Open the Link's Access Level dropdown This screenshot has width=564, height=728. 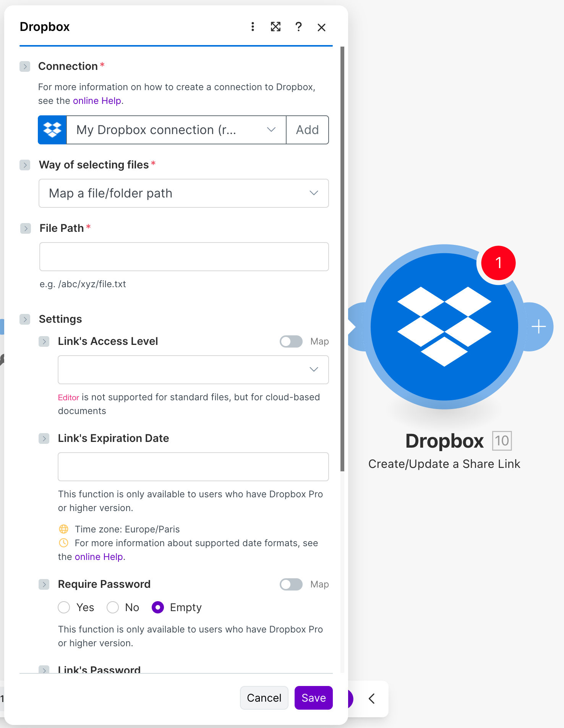click(193, 370)
